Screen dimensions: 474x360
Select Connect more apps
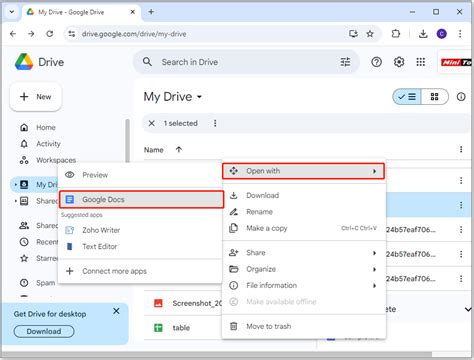pos(140,271)
